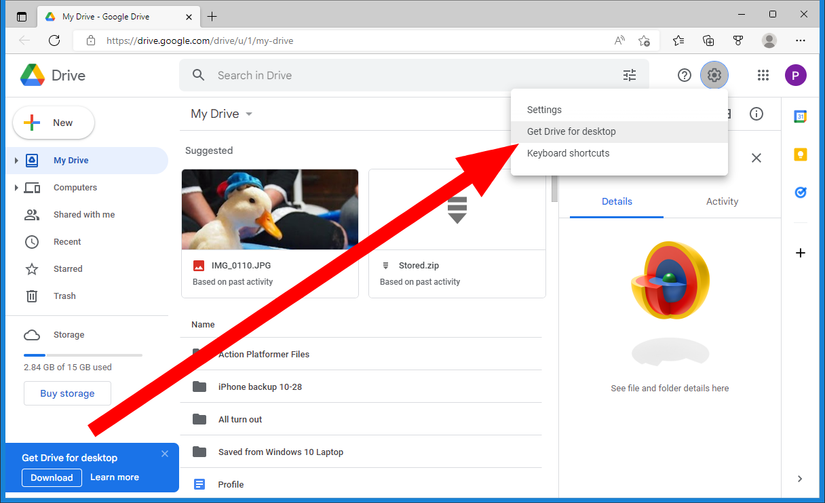Expand the Computers tree item

(16, 188)
